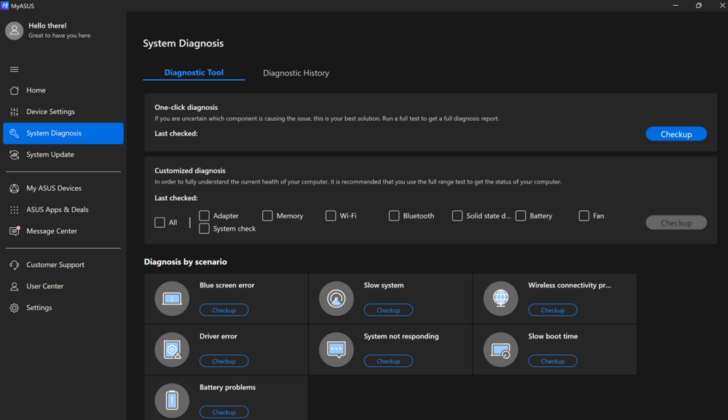Tick the Memory checkbox
Viewport: 728px width, 420px height.
click(x=267, y=216)
